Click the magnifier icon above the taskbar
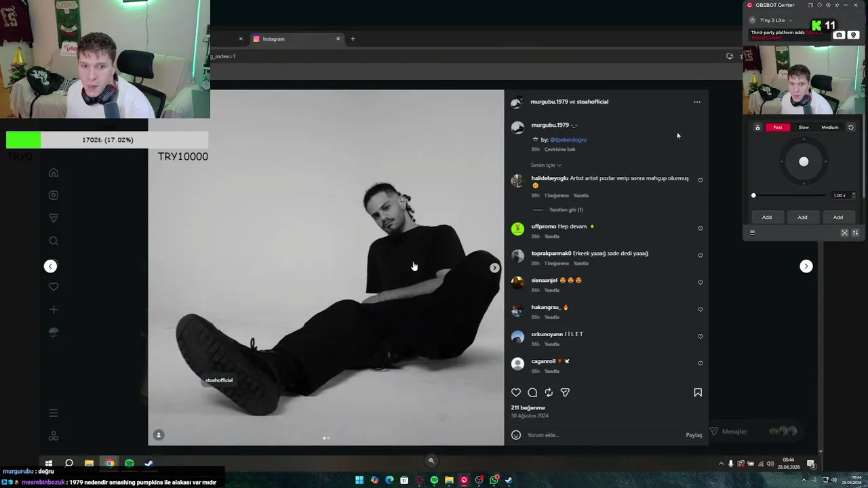 pos(431,461)
